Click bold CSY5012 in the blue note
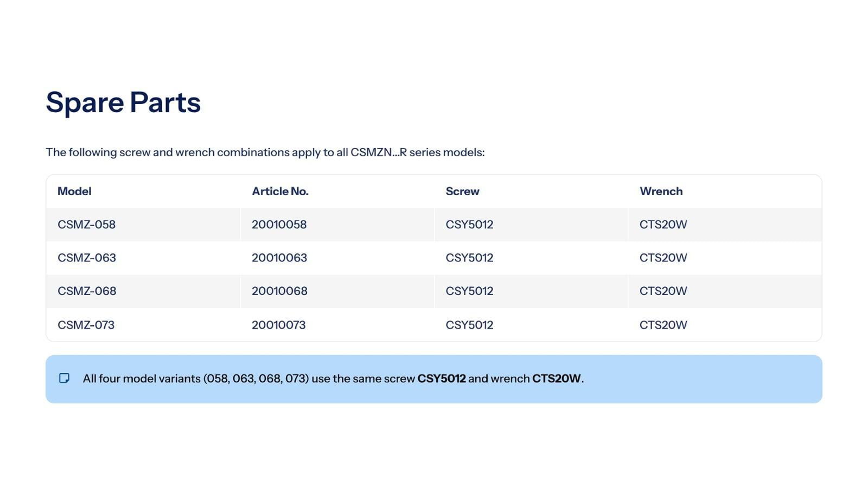Screen dimensions: 868x488 pos(441,378)
